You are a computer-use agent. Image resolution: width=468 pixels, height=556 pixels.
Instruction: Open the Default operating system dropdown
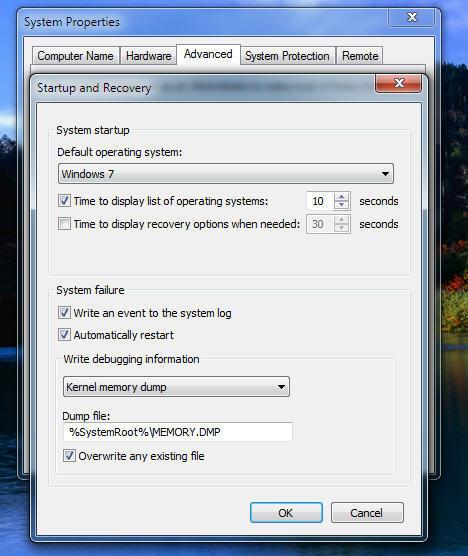(x=226, y=174)
